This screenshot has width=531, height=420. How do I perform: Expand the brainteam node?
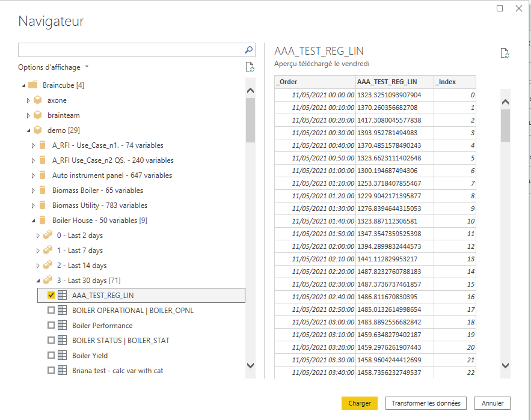(x=28, y=115)
